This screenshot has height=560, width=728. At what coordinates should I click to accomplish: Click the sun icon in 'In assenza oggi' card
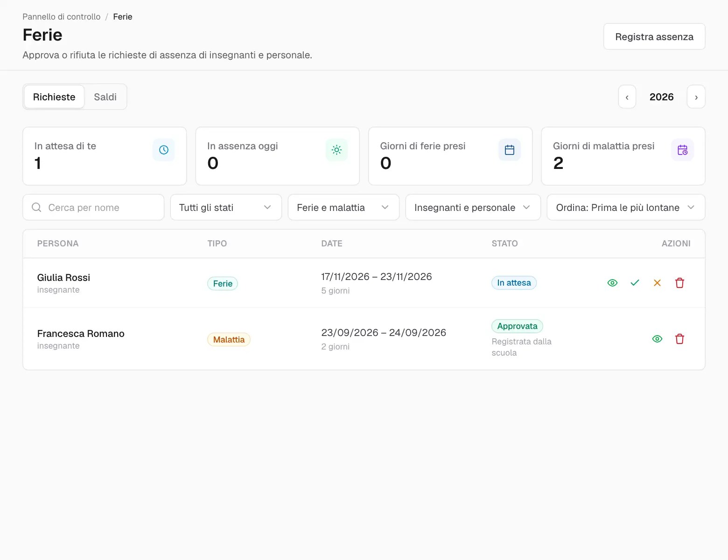(336, 150)
